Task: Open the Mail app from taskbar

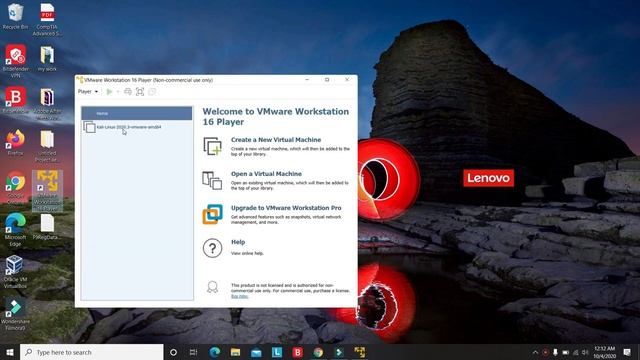Action: (256, 352)
